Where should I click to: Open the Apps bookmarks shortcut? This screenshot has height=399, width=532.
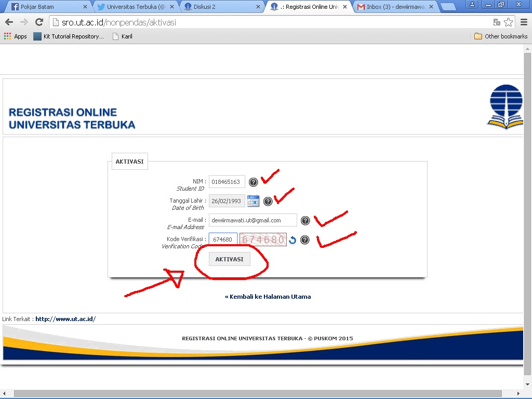15,36
